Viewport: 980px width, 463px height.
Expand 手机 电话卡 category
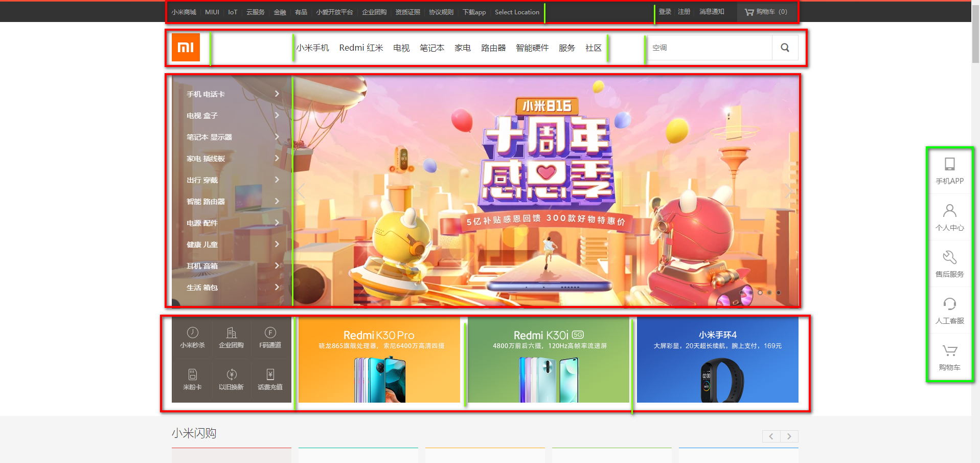coord(232,94)
